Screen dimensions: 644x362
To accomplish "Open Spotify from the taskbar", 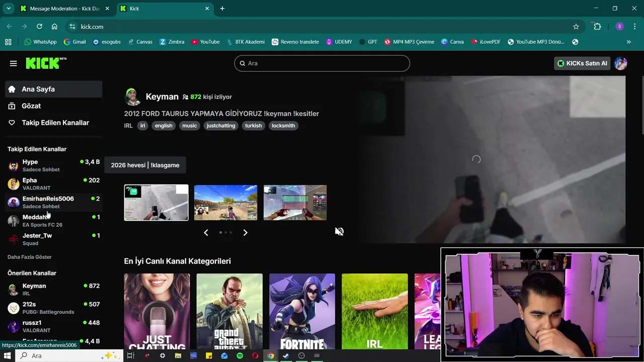I will tap(239, 355).
